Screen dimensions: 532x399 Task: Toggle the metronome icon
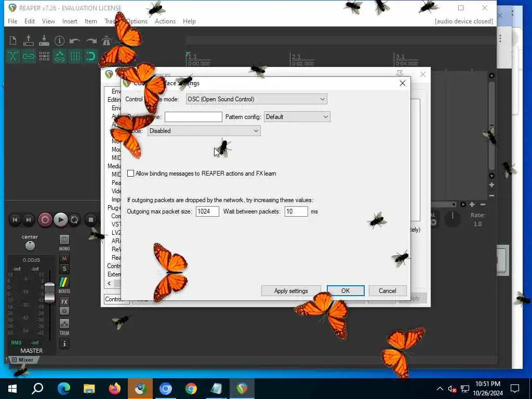pyautogui.click(x=107, y=41)
